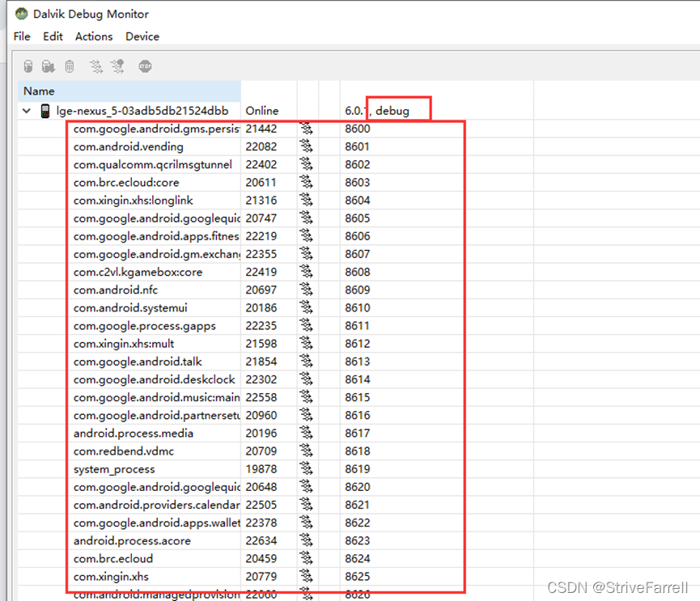Screen dimensions: 700x601
Task: Click PID value 20779
Action: pos(261,577)
